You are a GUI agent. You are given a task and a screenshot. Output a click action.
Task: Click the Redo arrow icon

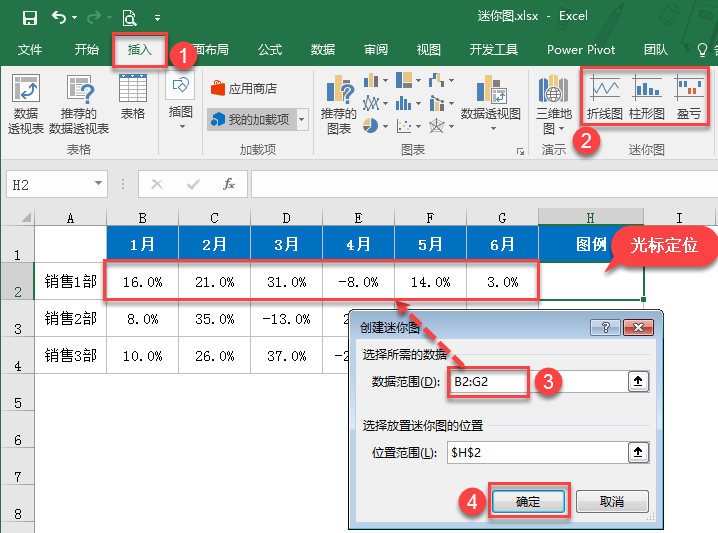94,17
